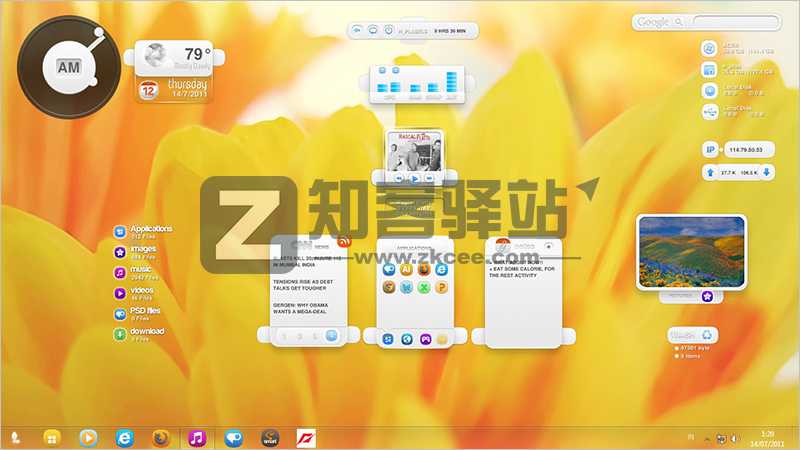Launch the green X app in applications widget
Screen dimensions: 800x450
[x=424, y=287]
